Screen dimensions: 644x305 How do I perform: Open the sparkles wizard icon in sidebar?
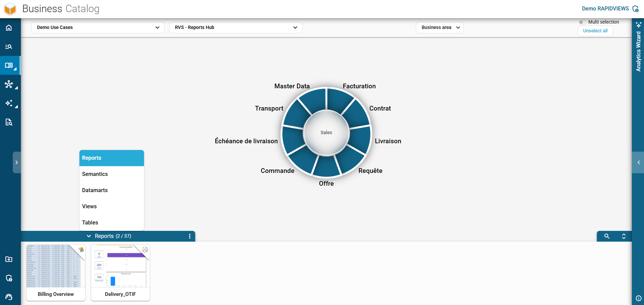9,103
